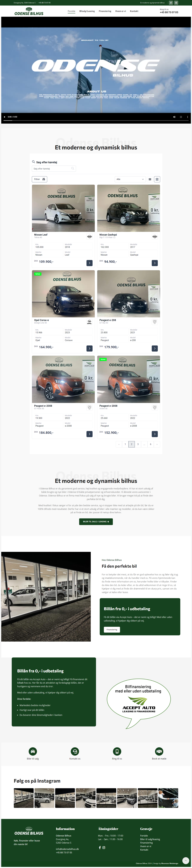Switch to list view layout

tap(150, 179)
